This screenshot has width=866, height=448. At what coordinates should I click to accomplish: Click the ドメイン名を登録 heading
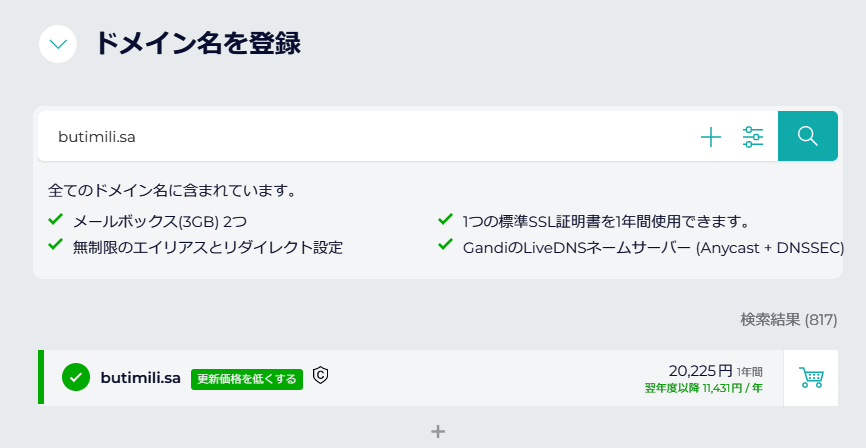click(x=198, y=43)
